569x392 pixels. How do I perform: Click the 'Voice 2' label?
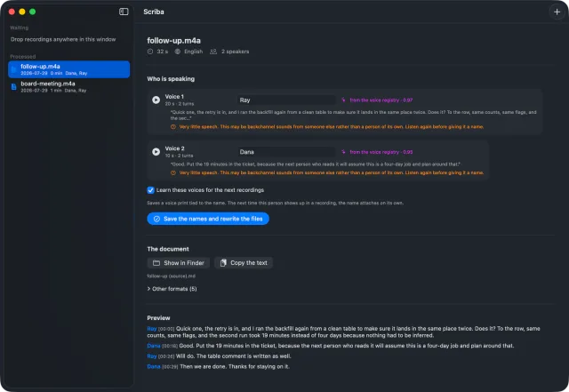[174, 148]
